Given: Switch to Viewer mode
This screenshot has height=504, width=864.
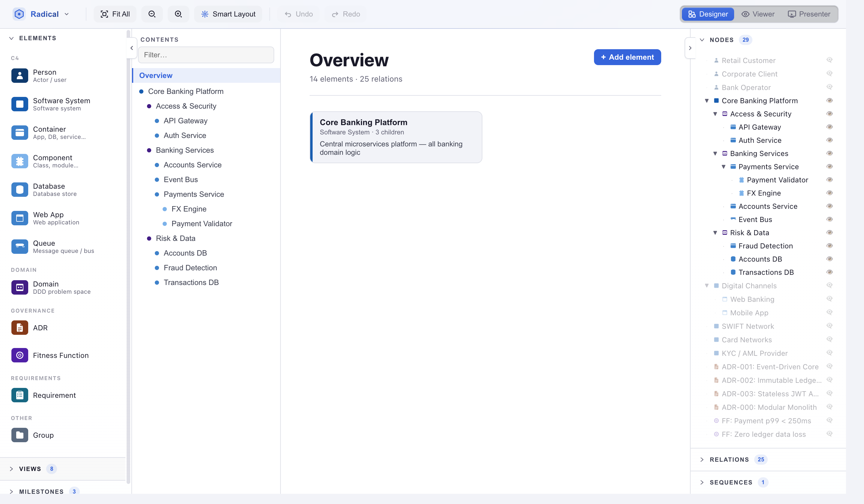Looking at the screenshot, I should click(x=758, y=14).
